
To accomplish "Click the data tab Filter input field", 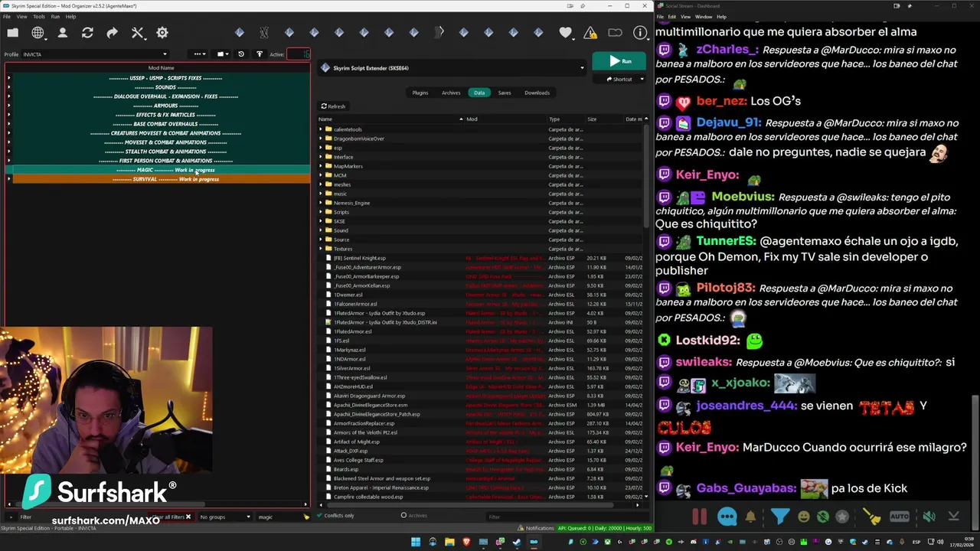I will [567, 517].
